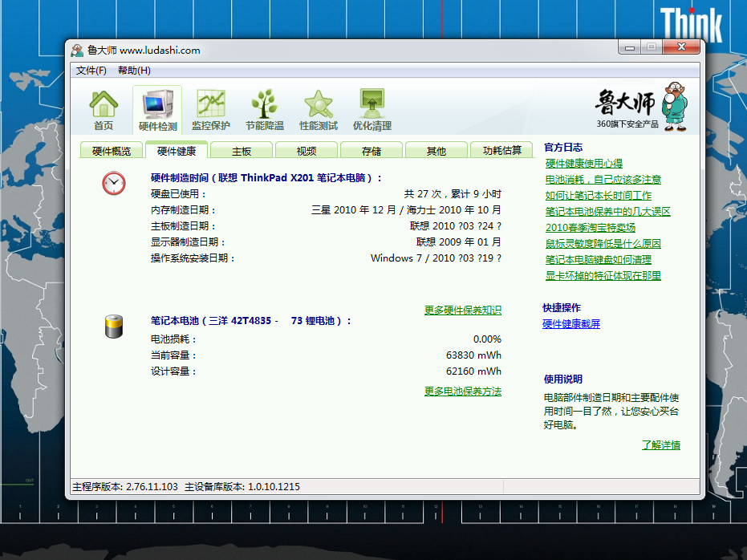747x560 pixels.
Task: Open link 如何让笔记本长时间工作
Action: (x=599, y=195)
